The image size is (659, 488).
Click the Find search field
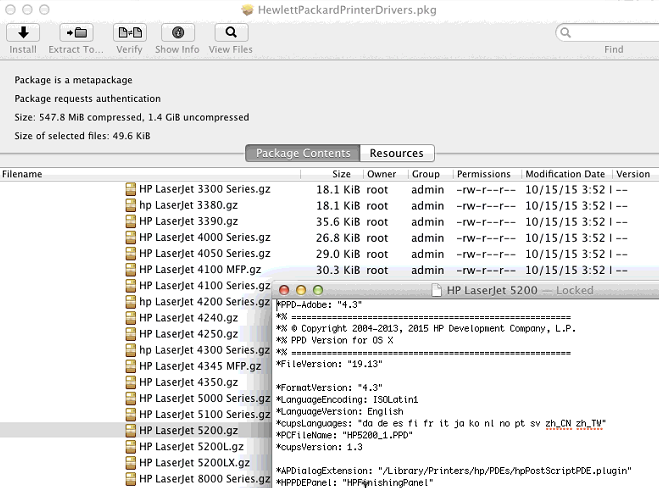point(609,33)
